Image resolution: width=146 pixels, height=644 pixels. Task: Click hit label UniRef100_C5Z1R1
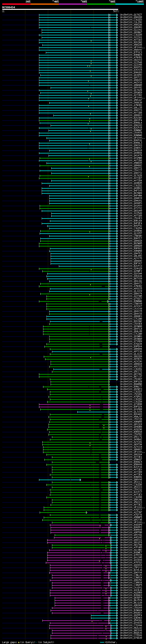131,394
